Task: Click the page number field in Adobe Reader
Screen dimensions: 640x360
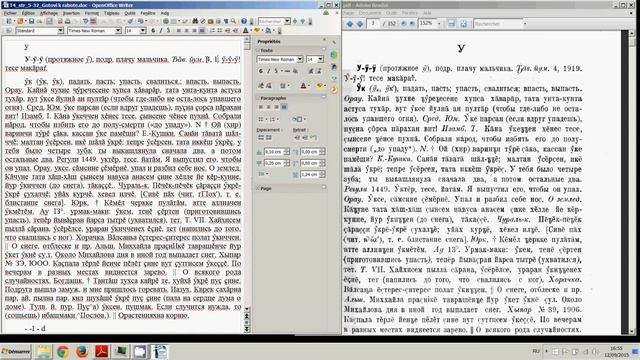Action: click(373, 24)
